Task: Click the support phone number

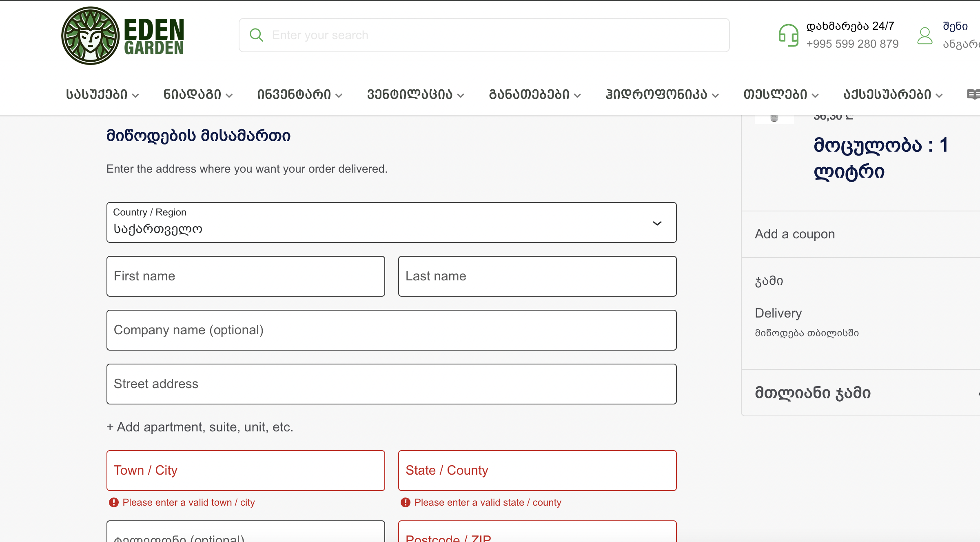Action: 852,44
